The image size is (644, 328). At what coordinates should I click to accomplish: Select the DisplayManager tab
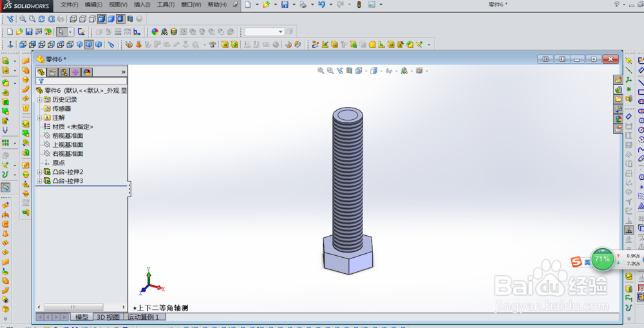point(87,72)
